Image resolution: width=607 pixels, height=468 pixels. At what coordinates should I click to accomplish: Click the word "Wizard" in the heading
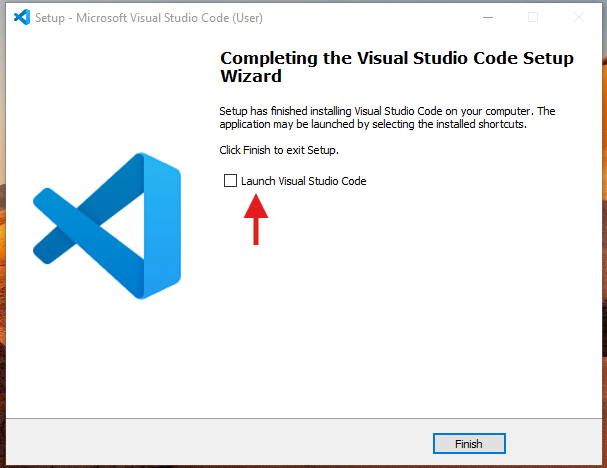coord(251,76)
